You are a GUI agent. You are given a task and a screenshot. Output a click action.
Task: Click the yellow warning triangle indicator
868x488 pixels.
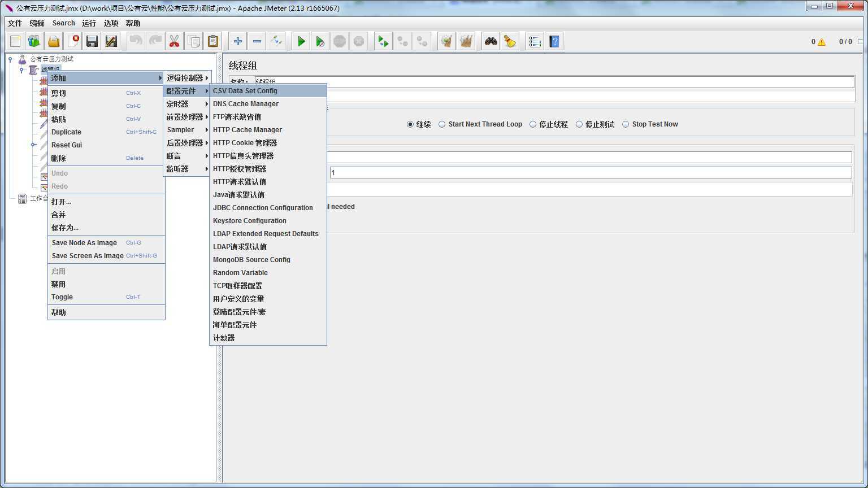tap(822, 42)
